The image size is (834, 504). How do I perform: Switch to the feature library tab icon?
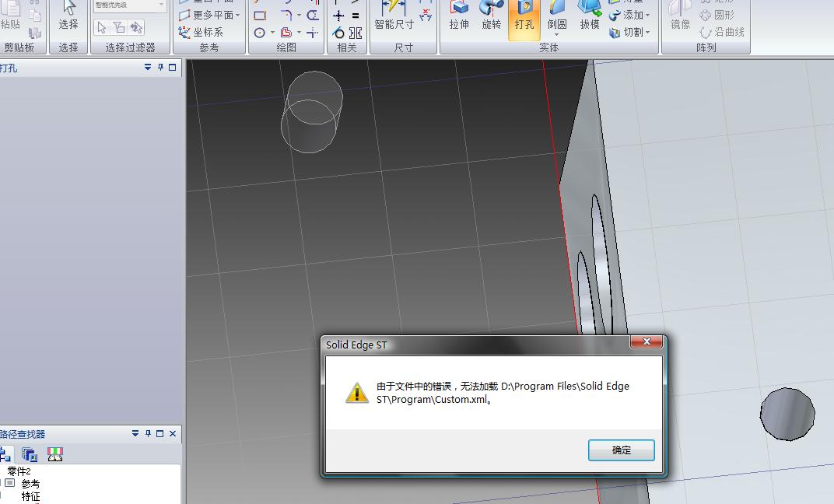pyautogui.click(x=30, y=454)
